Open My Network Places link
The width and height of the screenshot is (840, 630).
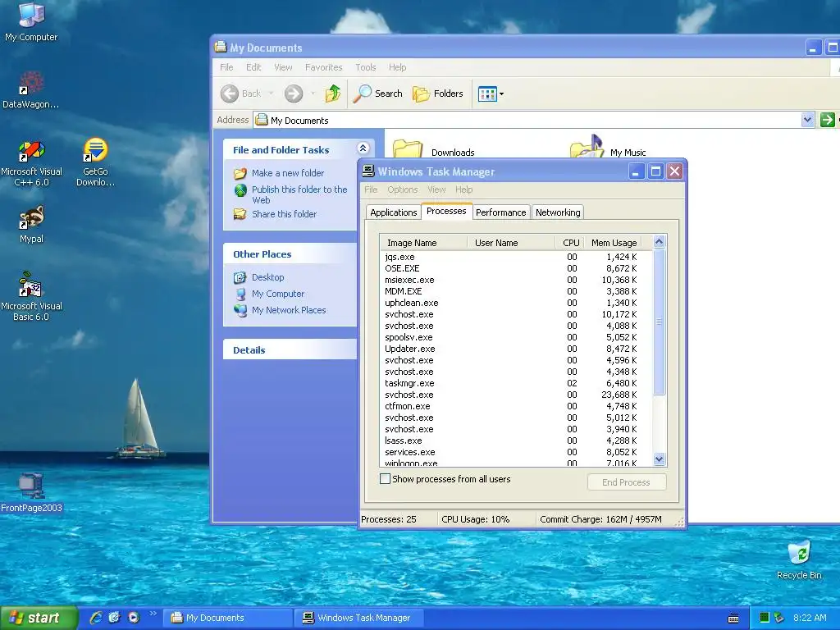(289, 310)
